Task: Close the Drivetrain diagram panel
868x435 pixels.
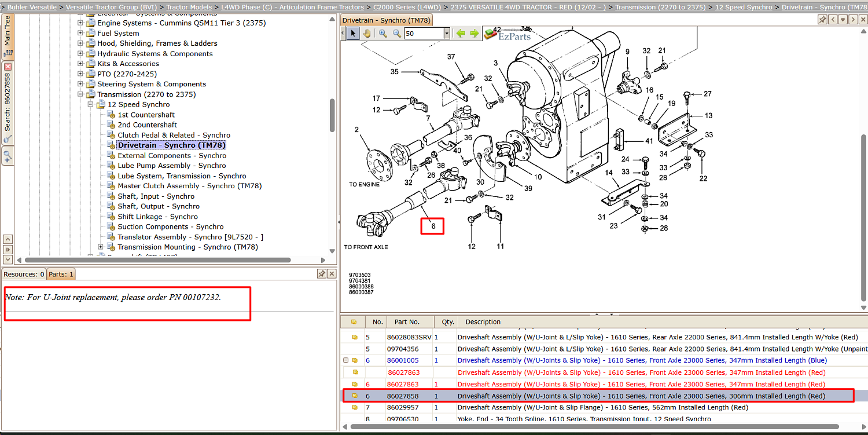Action: click(862, 20)
